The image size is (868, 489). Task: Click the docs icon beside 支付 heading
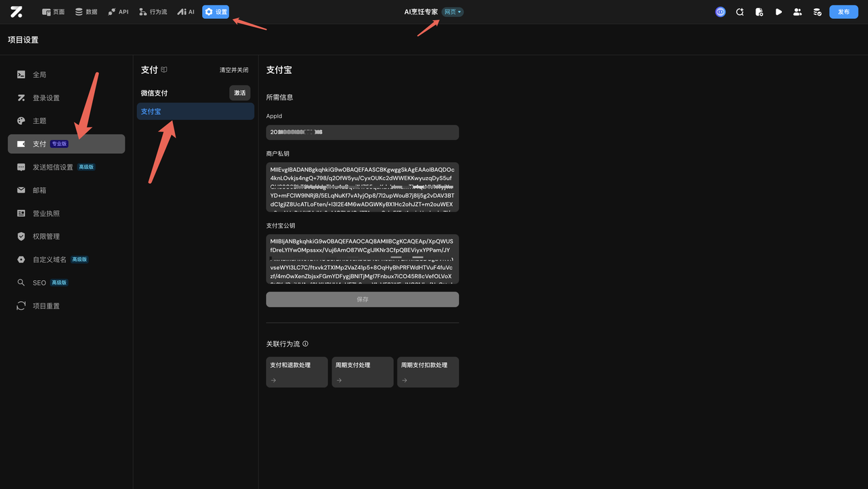(164, 70)
